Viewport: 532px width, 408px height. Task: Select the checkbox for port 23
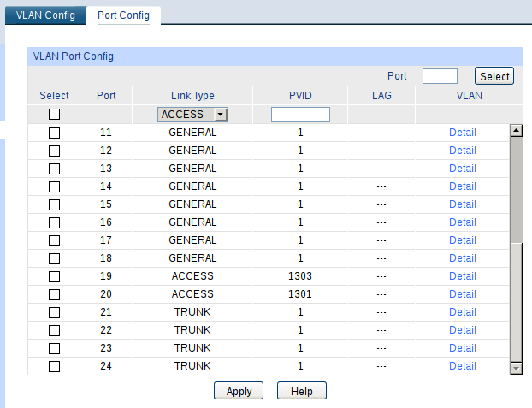coord(54,349)
